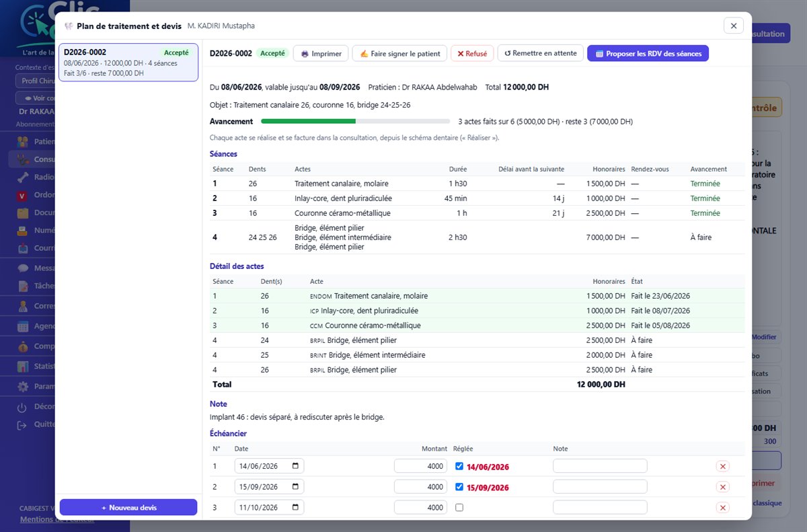Click the 'À faire' status of séance 4 in Séances
The width and height of the screenshot is (807, 532).
click(701, 237)
